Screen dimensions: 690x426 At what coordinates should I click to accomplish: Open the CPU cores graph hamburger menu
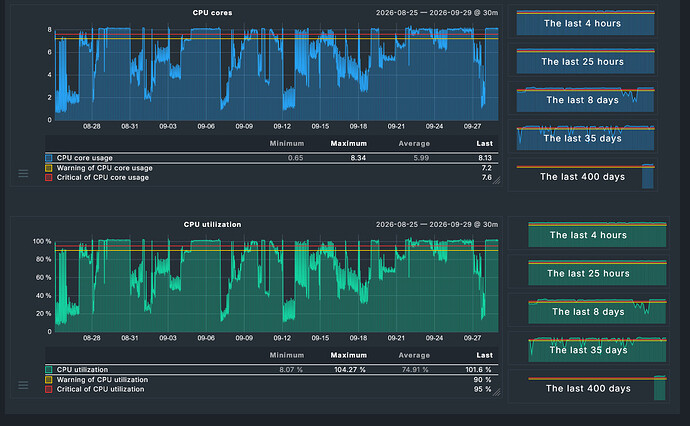23,174
